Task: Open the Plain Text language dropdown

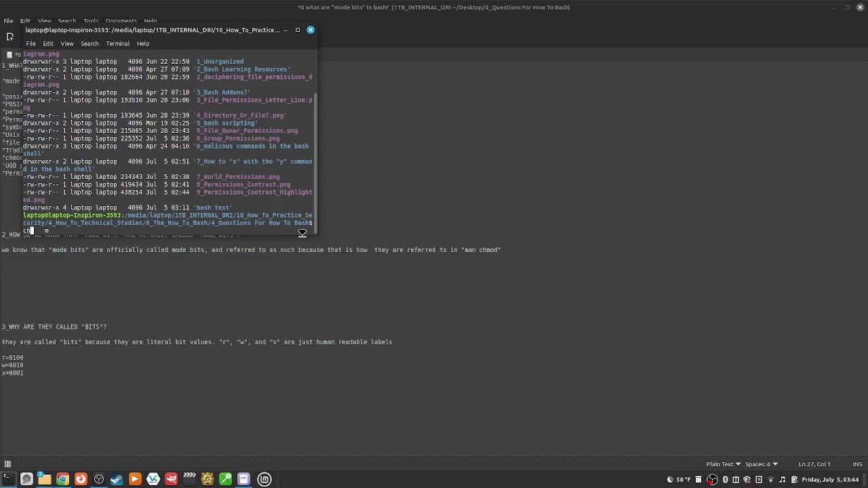Action: point(722,464)
